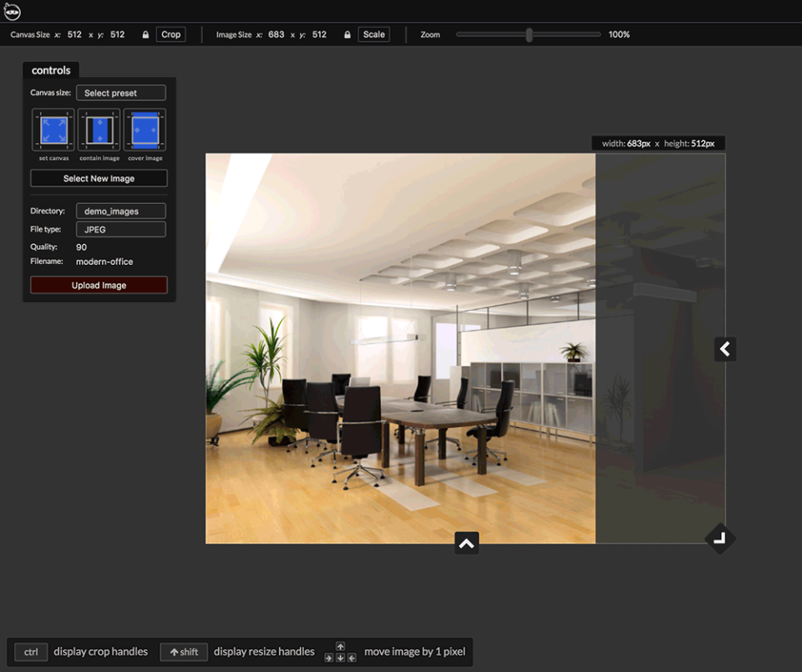This screenshot has width=802, height=672.
Task: Toggle the Image Size aspect lock
Action: click(348, 35)
